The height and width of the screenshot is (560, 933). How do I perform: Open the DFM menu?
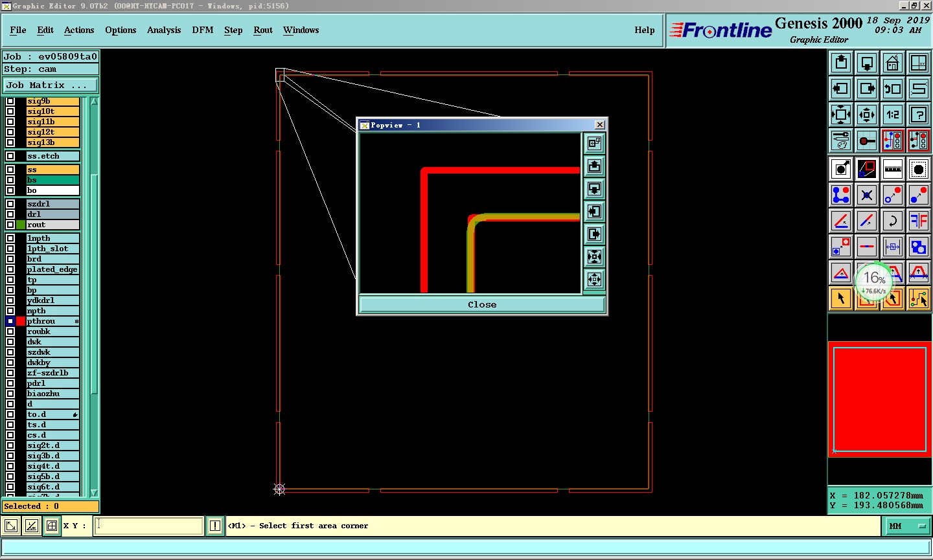pyautogui.click(x=203, y=30)
